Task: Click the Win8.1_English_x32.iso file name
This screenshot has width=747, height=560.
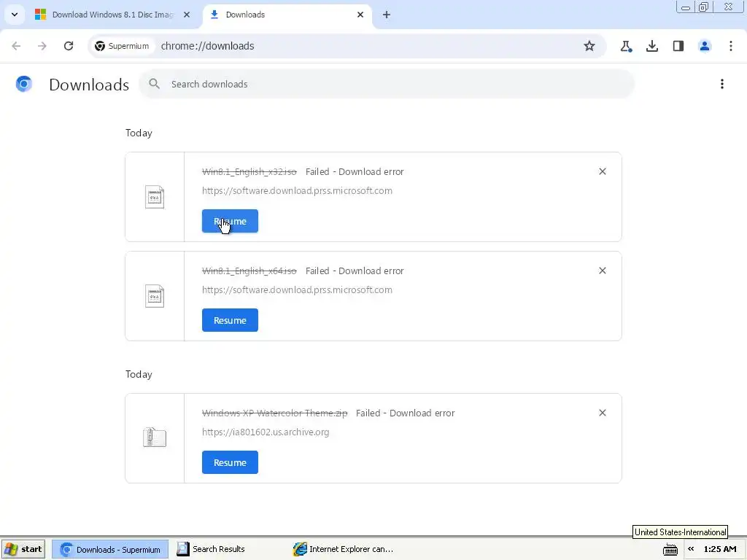Action: tap(249, 171)
